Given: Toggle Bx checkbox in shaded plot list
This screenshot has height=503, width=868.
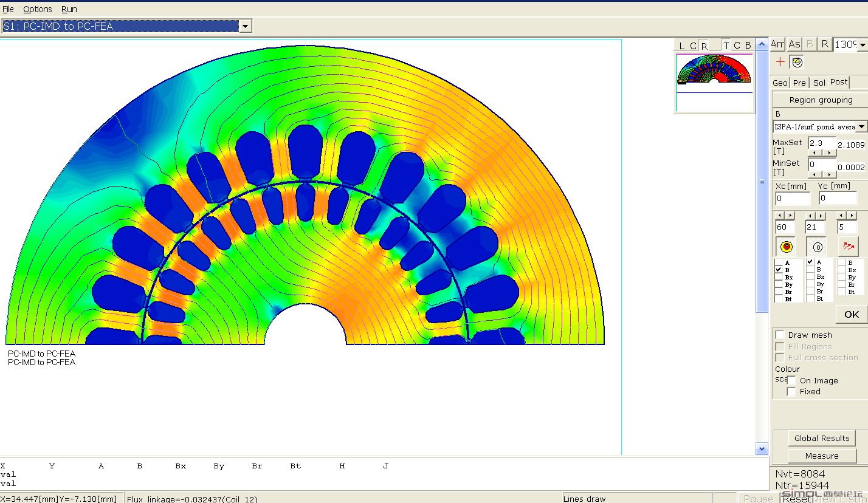Looking at the screenshot, I should (x=779, y=277).
